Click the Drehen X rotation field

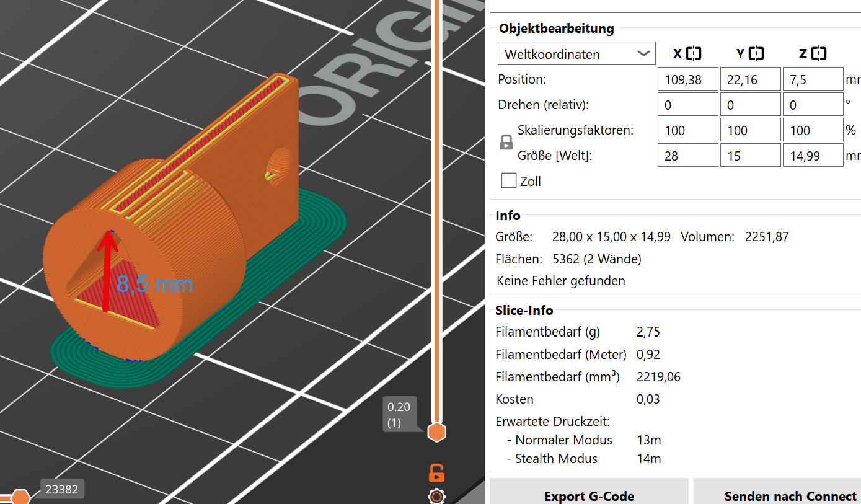688,105
